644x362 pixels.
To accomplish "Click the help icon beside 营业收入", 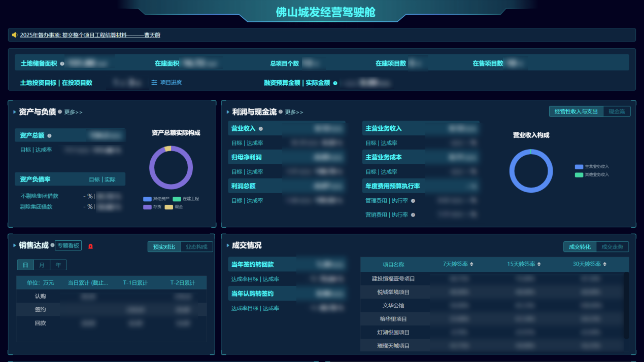I will (261, 129).
